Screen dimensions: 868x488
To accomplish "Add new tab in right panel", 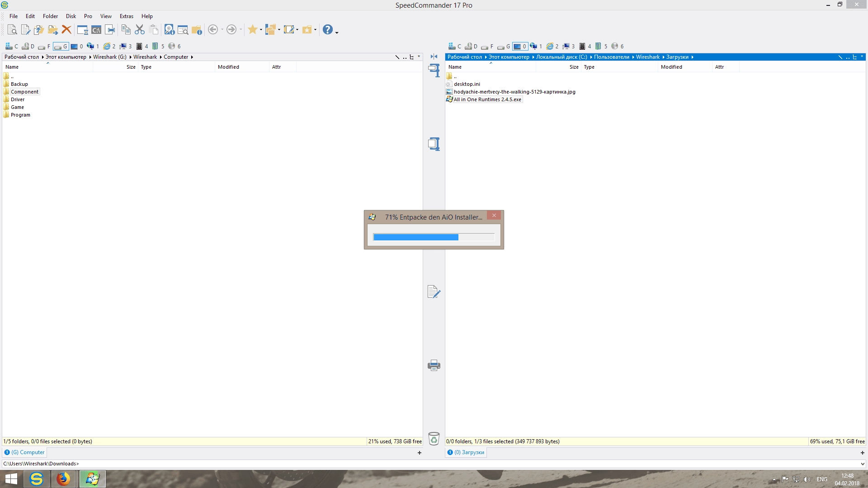I will tap(863, 453).
